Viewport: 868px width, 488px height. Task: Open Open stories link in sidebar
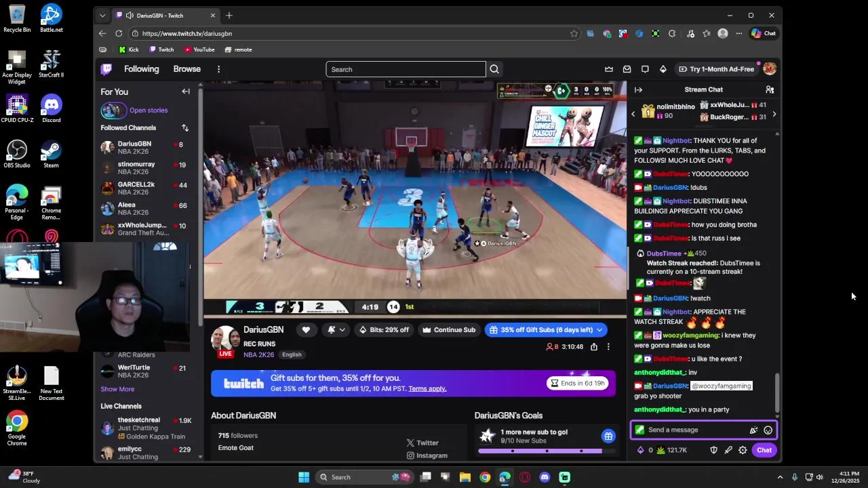pos(149,110)
